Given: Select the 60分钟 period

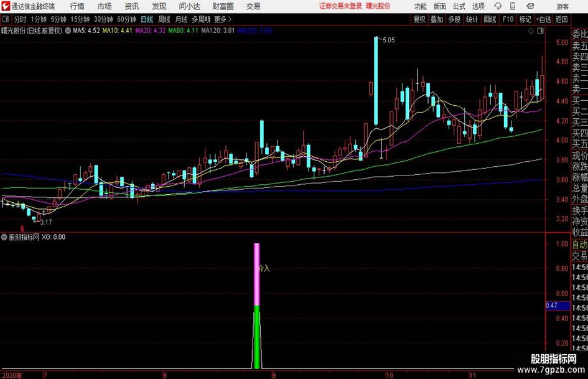Looking at the screenshot, I should pos(126,19).
